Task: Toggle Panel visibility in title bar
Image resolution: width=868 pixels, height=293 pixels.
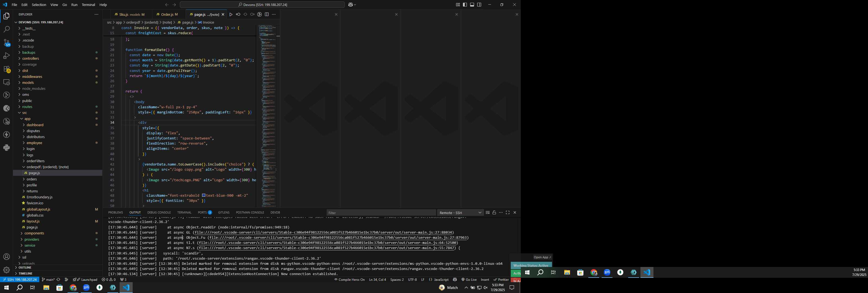Action: coord(472,5)
